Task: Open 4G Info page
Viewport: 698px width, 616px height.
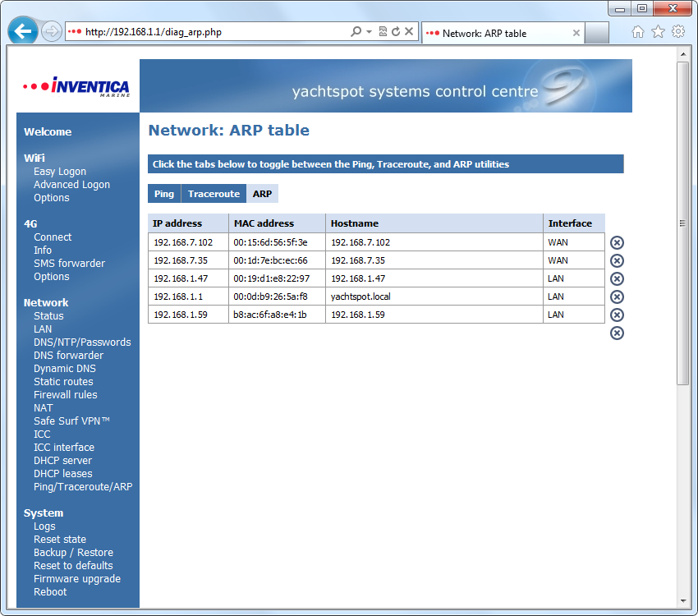Action: [43, 251]
